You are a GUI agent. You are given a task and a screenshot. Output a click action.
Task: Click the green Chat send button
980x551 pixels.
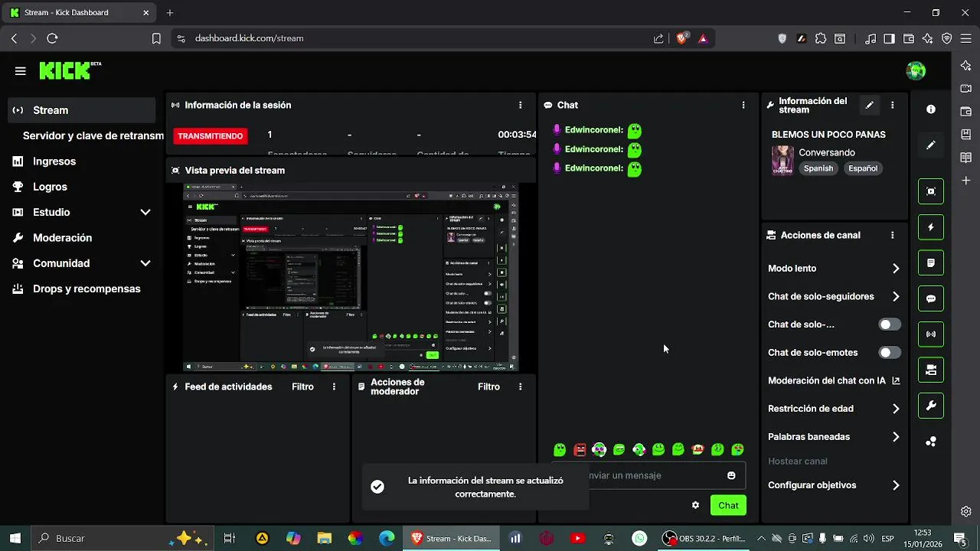coord(728,505)
